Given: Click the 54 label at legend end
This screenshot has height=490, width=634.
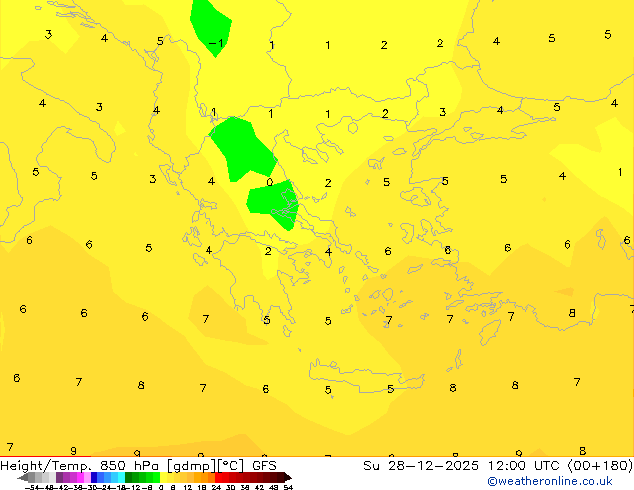Looking at the screenshot, I should point(289,487).
